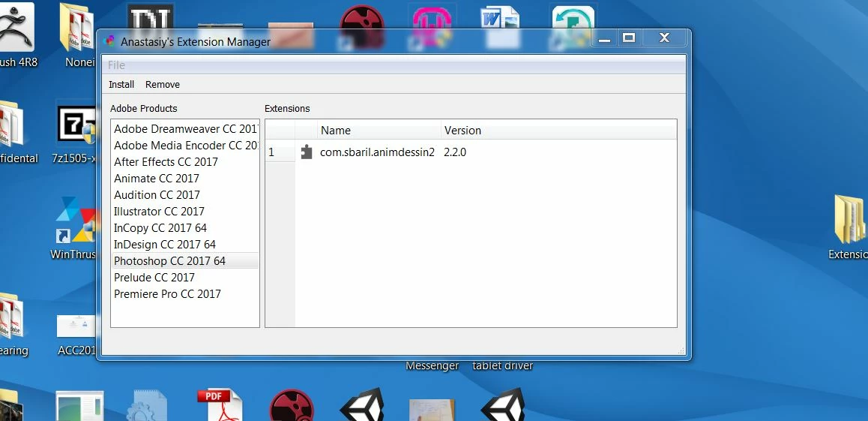Close the Extension Manager window
Screen dimensions: 868x421
[664, 38]
